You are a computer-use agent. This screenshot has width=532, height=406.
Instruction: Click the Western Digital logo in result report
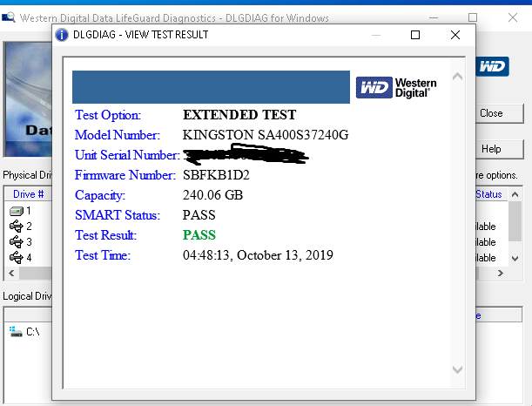396,88
